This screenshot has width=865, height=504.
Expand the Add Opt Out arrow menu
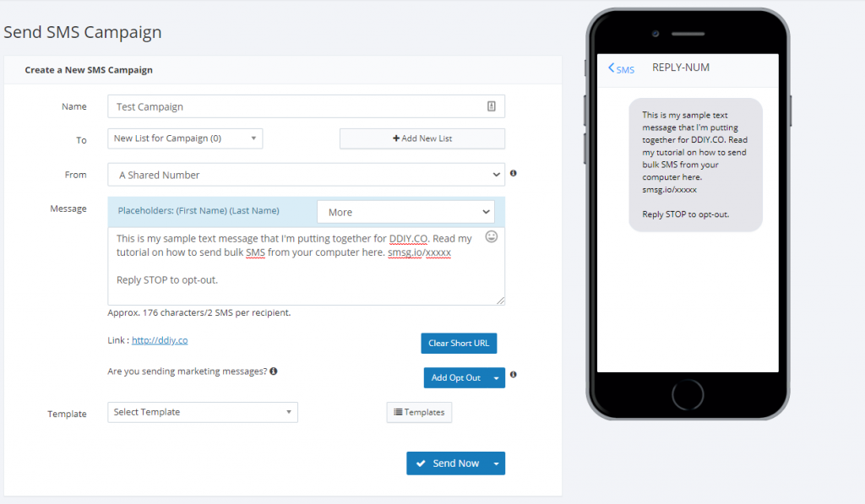point(496,377)
